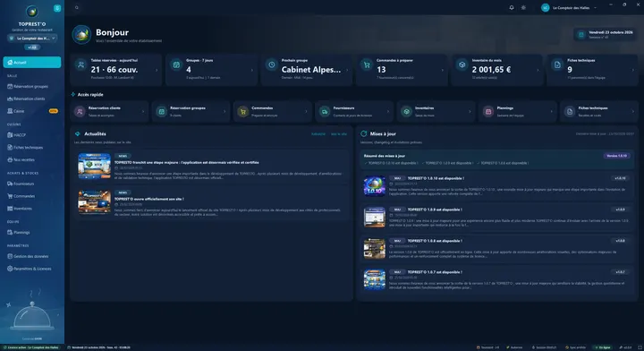Viewport: 644px width, 351px height.
Task: Click the Accès rapide sparkle icon
Action: tap(73, 95)
